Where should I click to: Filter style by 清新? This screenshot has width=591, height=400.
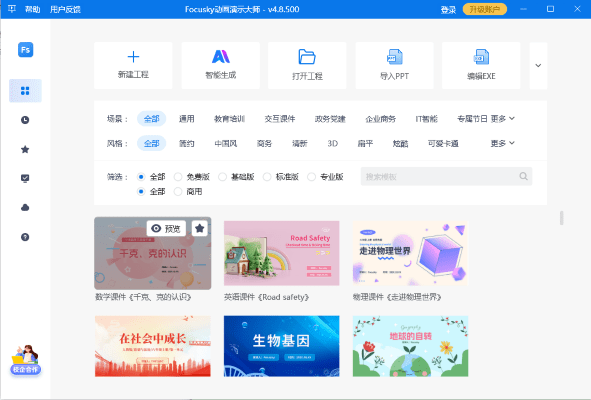click(x=300, y=143)
